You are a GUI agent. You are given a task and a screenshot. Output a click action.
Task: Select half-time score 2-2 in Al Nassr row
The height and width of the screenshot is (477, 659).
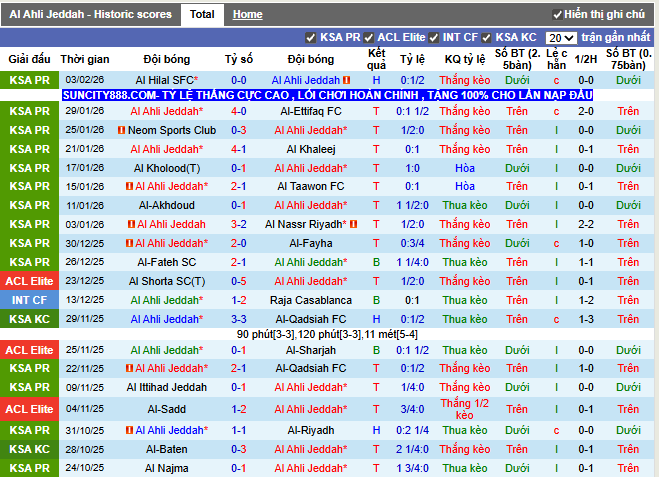click(x=586, y=224)
